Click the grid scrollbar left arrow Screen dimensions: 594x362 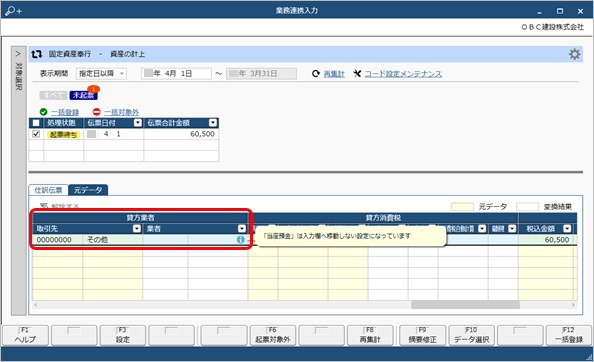point(36,304)
